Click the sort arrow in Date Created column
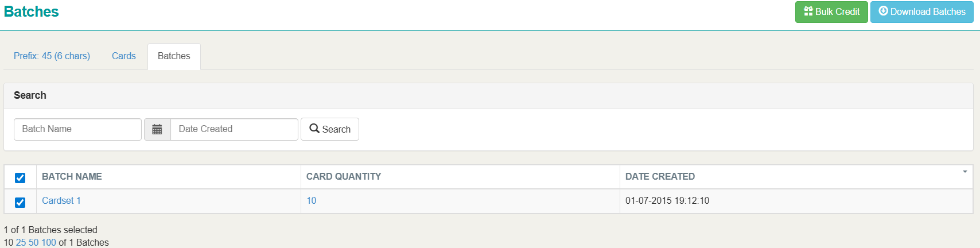The image size is (980, 248). pyautogui.click(x=965, y=172)
